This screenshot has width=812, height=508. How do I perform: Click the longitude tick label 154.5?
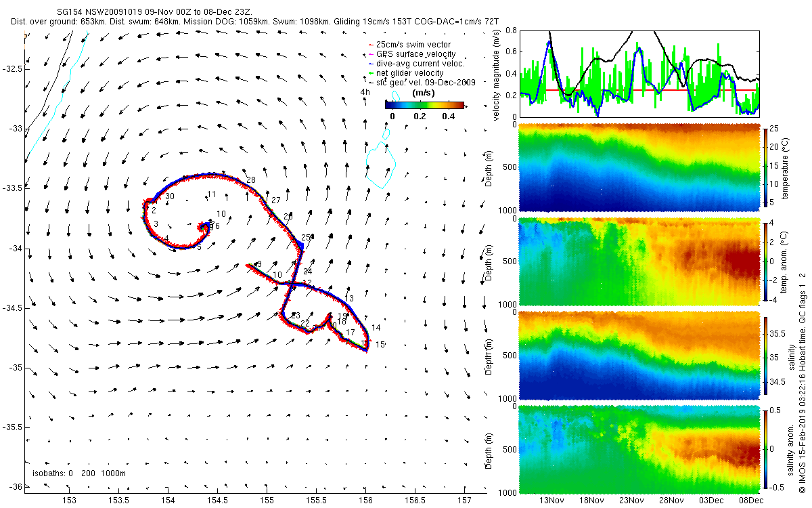(x=218, y=501)
